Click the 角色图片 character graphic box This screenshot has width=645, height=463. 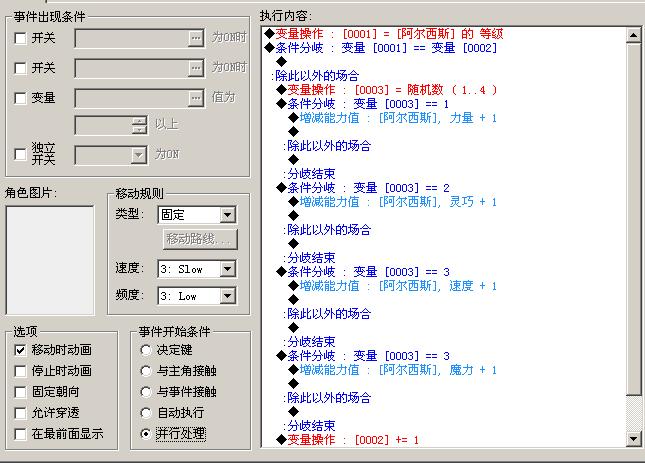[x=50, y=261]
